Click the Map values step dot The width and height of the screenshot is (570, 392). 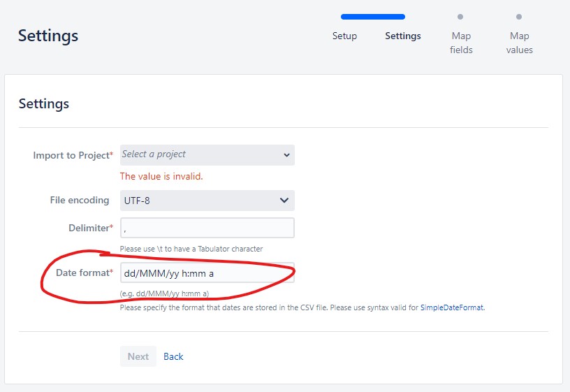[x=519, y=17]
